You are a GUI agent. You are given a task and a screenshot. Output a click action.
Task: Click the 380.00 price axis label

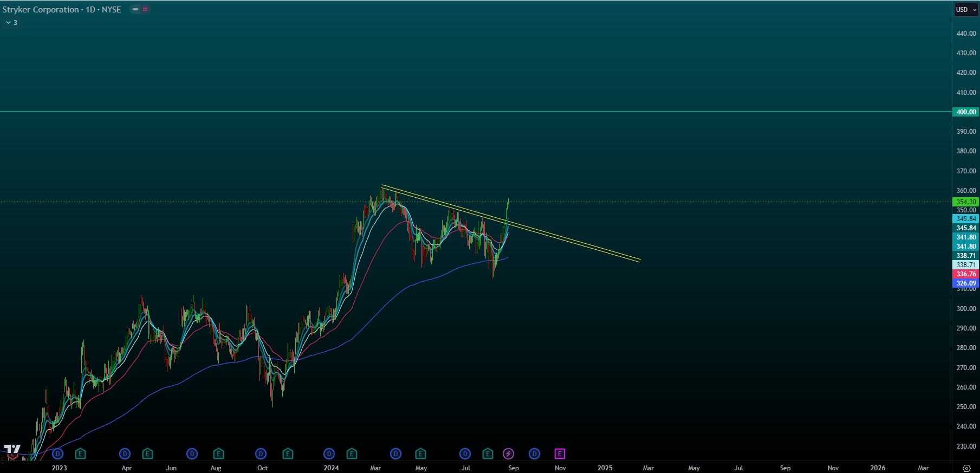pos(966,151)
